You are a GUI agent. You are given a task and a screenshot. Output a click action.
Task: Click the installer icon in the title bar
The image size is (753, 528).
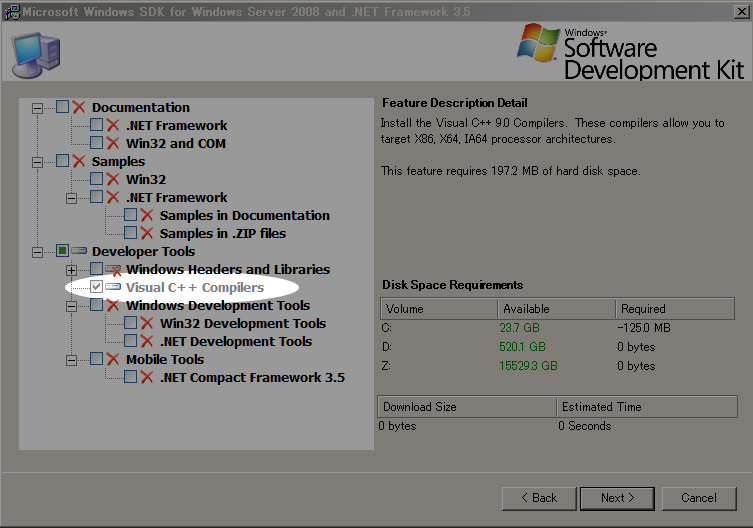(x=12, y=12)
